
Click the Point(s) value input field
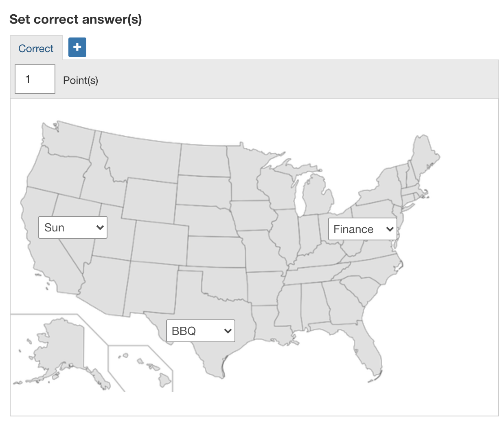[x=35, y=79]
